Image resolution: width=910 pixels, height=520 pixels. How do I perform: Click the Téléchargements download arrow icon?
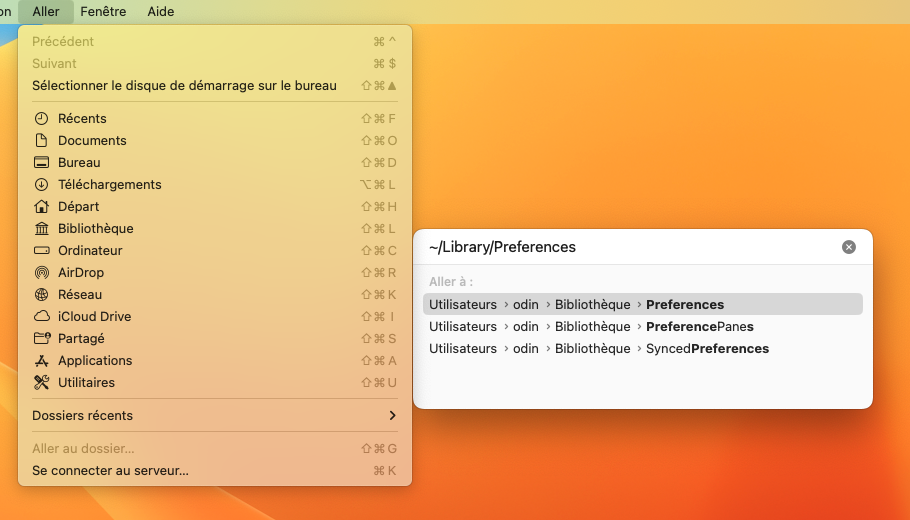41,184
